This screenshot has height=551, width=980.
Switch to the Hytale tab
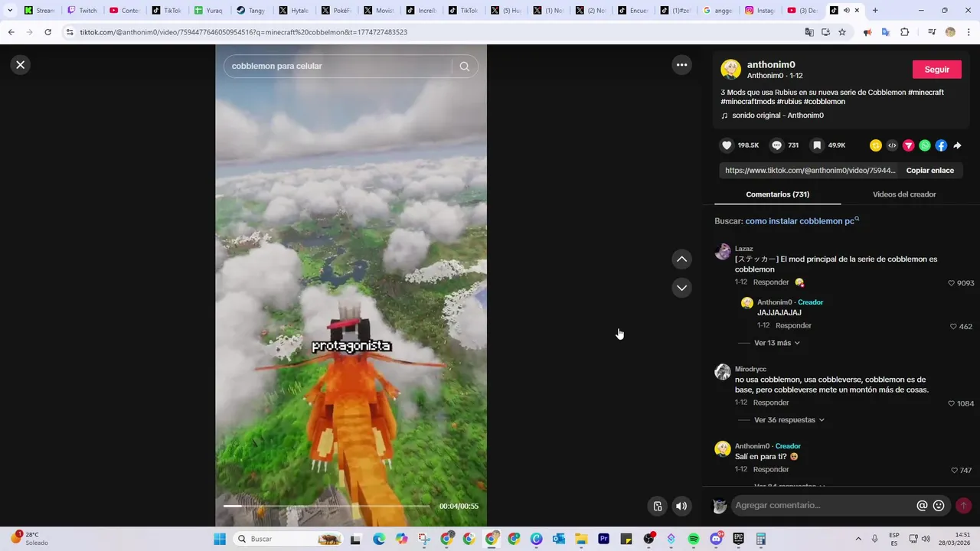coord(296,11)
